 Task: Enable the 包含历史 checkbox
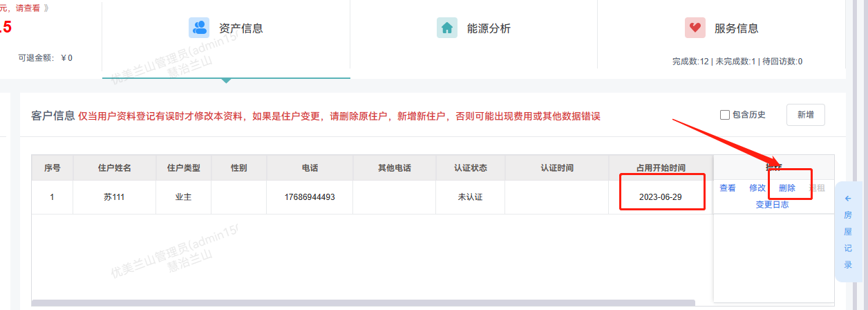725,115
